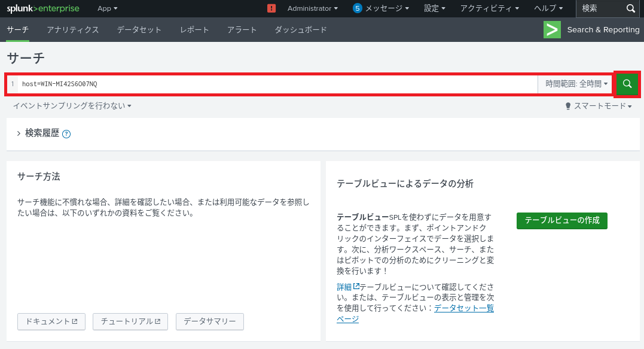Click the green search magnifier button

627,84
